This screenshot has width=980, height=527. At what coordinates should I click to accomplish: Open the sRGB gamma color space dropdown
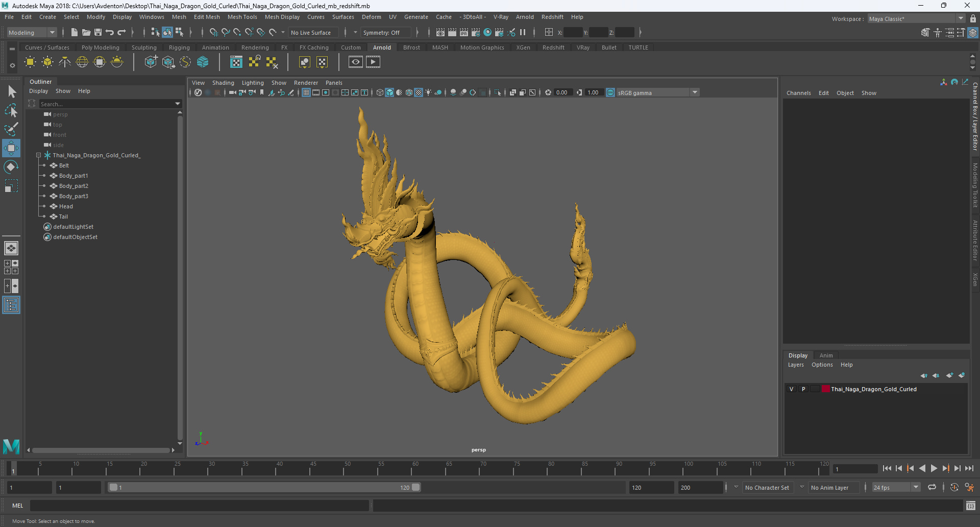coord(658,92)
